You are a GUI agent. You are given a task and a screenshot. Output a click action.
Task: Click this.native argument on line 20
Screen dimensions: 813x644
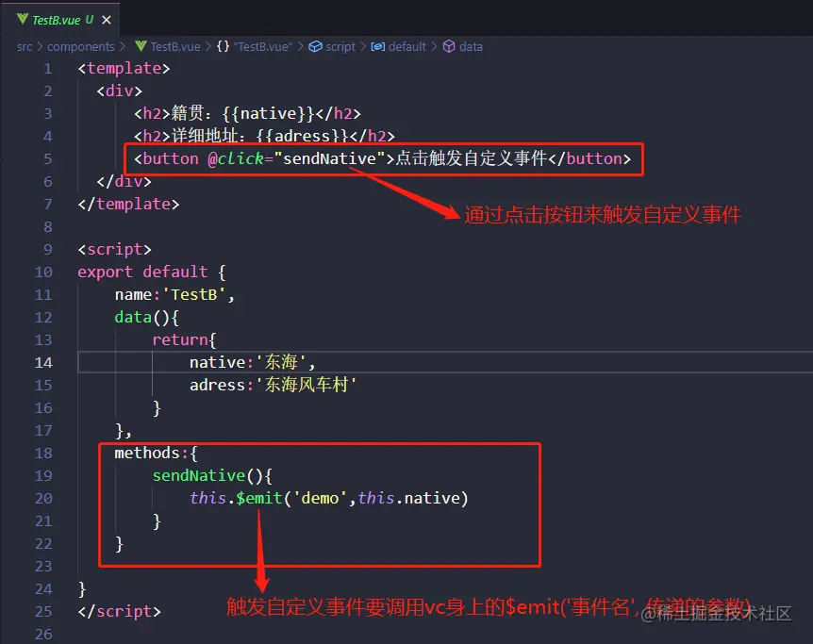[x=408, y=498]
